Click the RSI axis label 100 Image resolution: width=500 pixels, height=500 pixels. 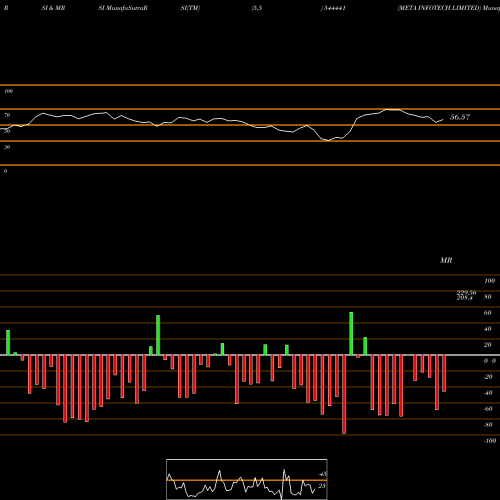click(8, 91)
